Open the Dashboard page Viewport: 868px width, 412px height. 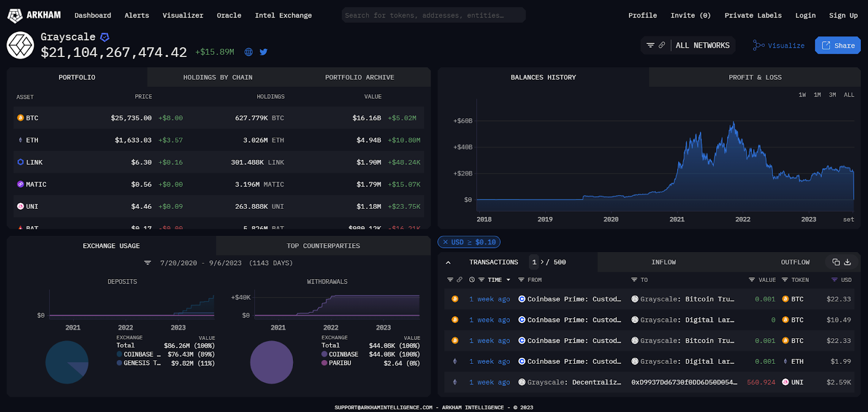tap(93, 15)
